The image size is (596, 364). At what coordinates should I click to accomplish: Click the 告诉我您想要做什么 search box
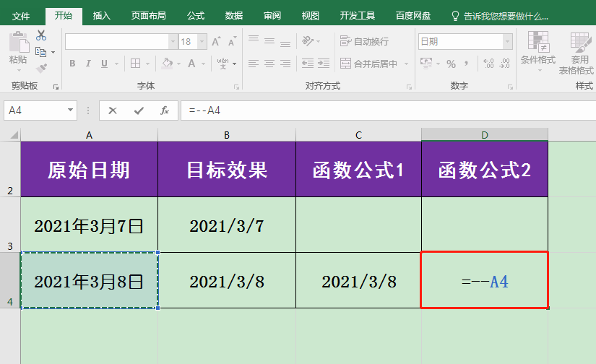[499, 16]
